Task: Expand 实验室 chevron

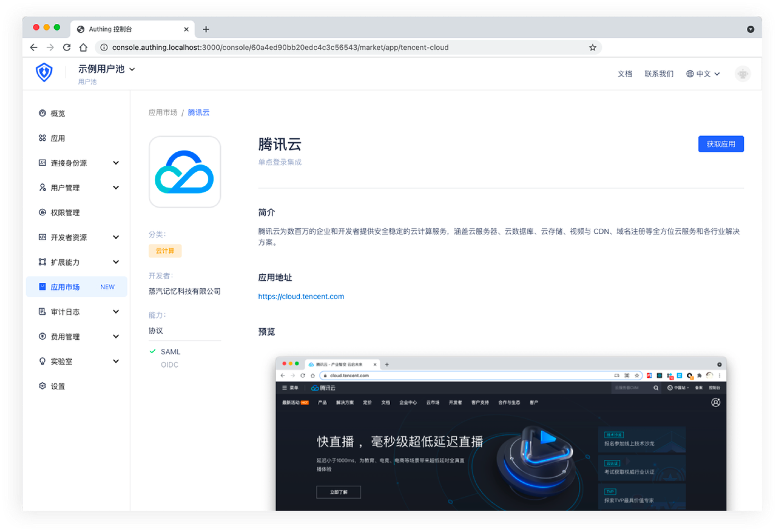Action: coord(116,361)
